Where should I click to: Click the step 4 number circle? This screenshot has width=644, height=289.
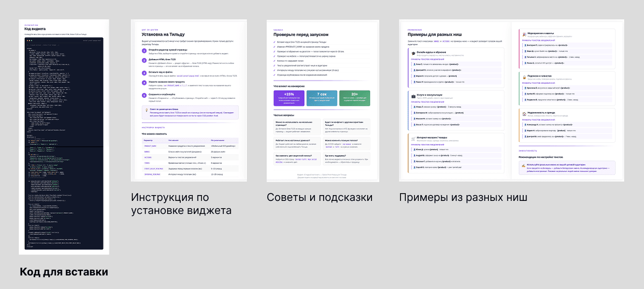pyautogui.click(x=144, y=83)
